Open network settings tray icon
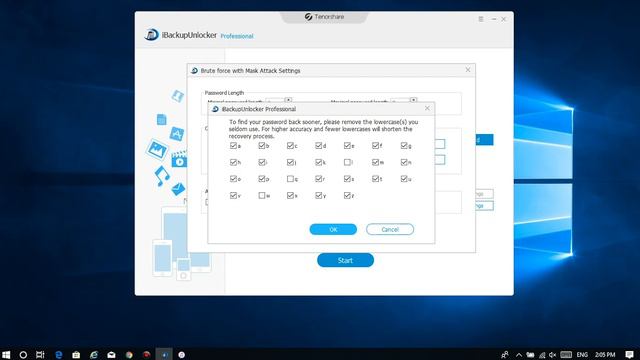Viewport: 640px width, 360px height. (x=542, y=355)
